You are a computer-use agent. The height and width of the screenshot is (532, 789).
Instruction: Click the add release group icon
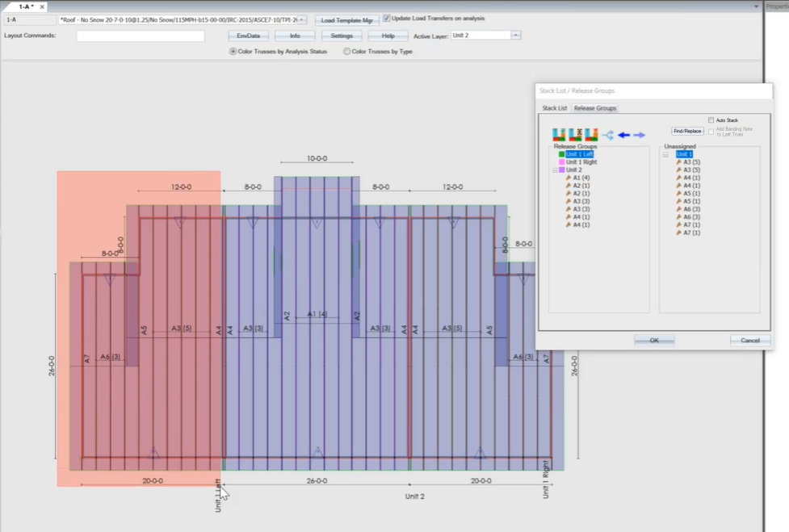point(559,135)
